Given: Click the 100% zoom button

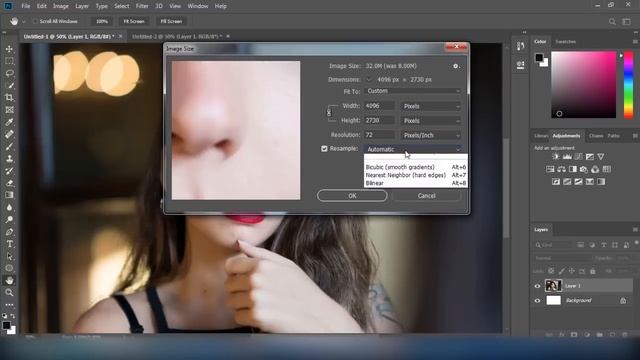Looking at the screenshot, I should coord(102,21).
